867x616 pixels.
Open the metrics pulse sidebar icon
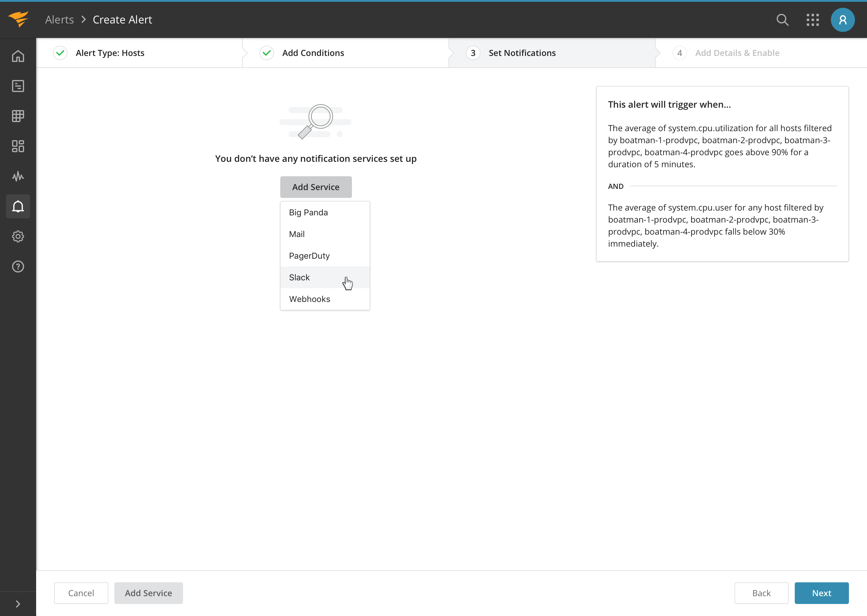18,176
